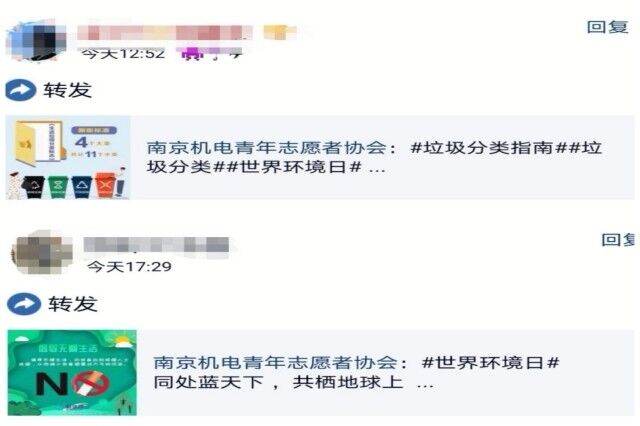Open the garbage sorting bins thumbnail
The width and height of the screenshot is (640, 426).
click(x=69, y=158)
